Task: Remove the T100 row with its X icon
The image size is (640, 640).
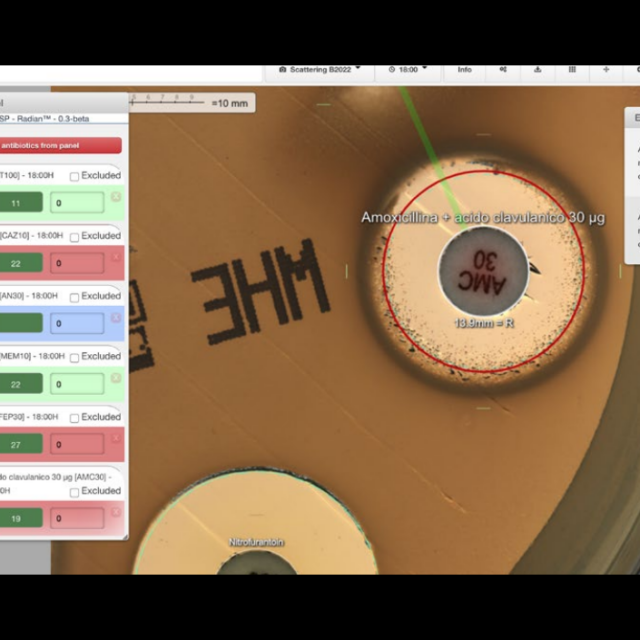Action: (116, 196)
